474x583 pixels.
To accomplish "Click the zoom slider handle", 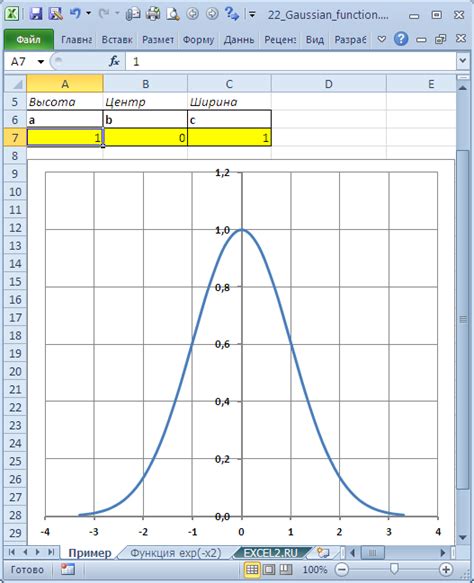I will 394,569.
